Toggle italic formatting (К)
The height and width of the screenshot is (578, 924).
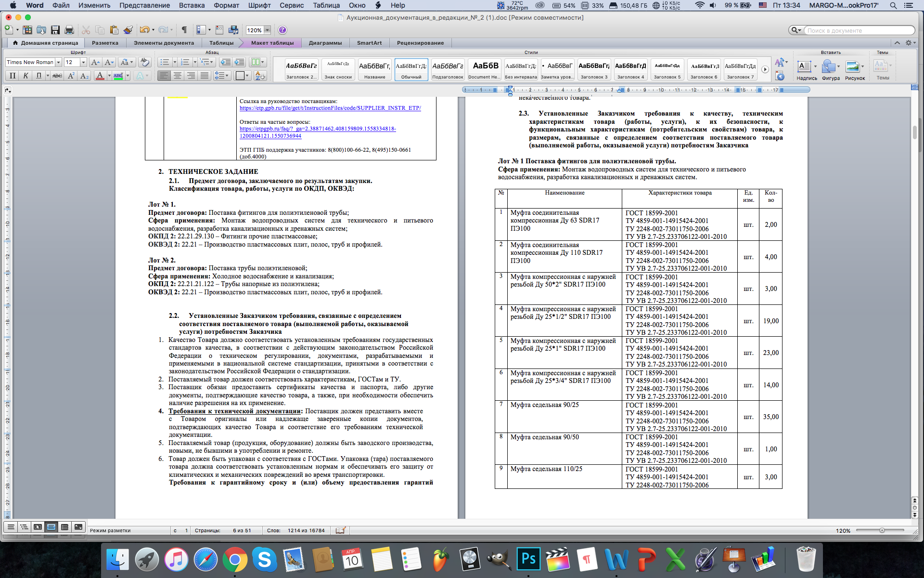coord(26,76)
